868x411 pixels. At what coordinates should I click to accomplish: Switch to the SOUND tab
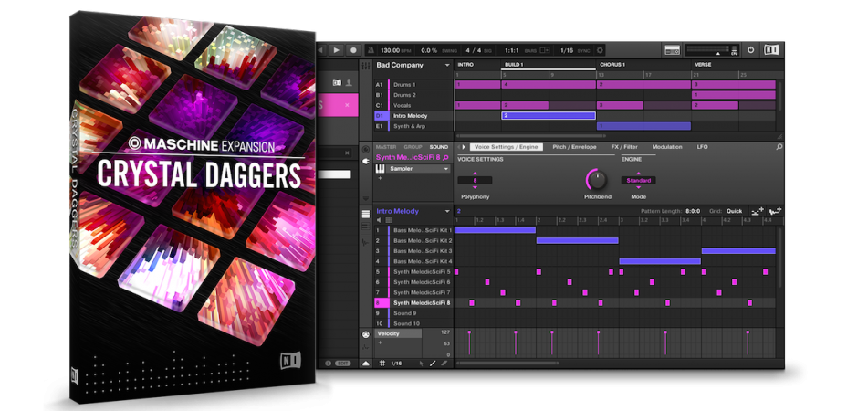tap(439, 147)
